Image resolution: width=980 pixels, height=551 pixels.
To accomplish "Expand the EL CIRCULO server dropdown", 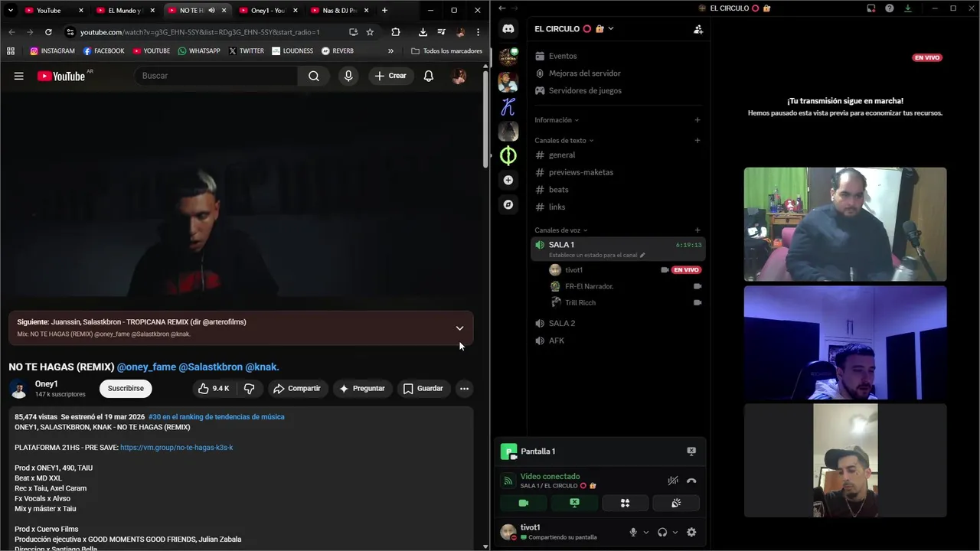I will [x=611, y=29].
